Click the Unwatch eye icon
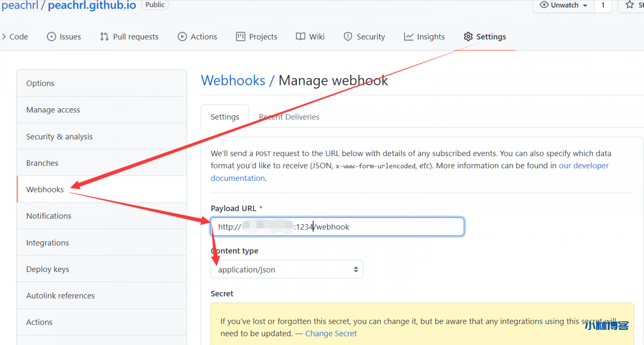This screenshot has width=644, height=345. tap(544, 5)
